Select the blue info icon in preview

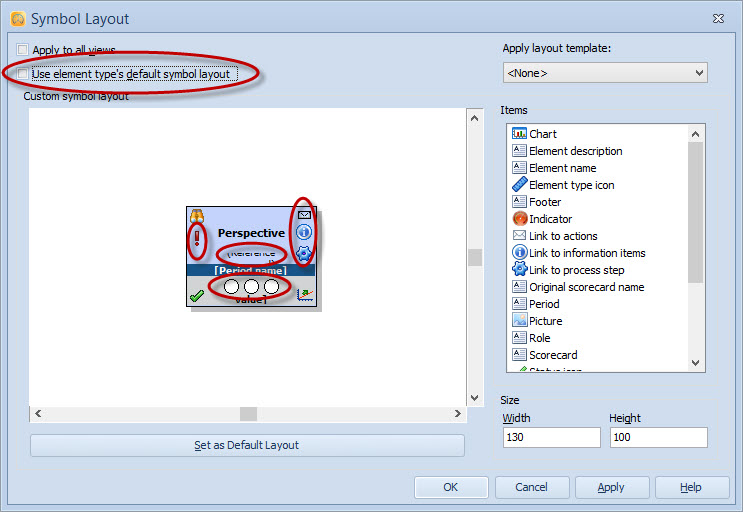click(x=305, y=233)
